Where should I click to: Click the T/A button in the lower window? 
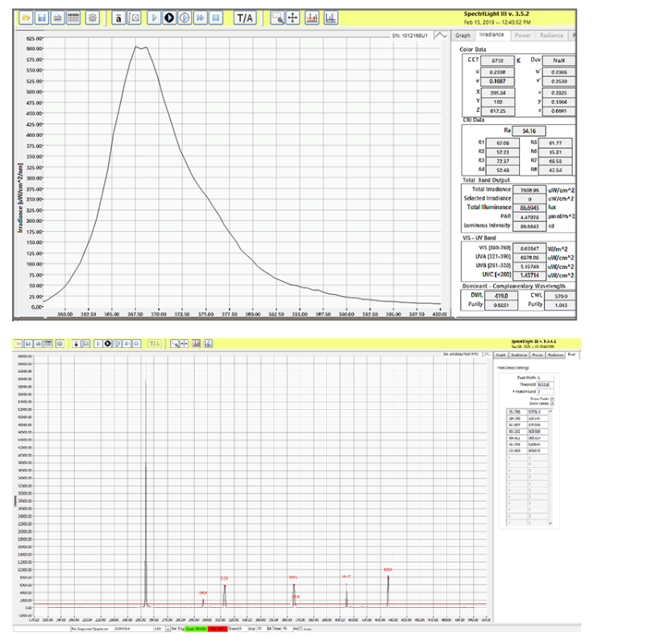click(x=154, y=344)
